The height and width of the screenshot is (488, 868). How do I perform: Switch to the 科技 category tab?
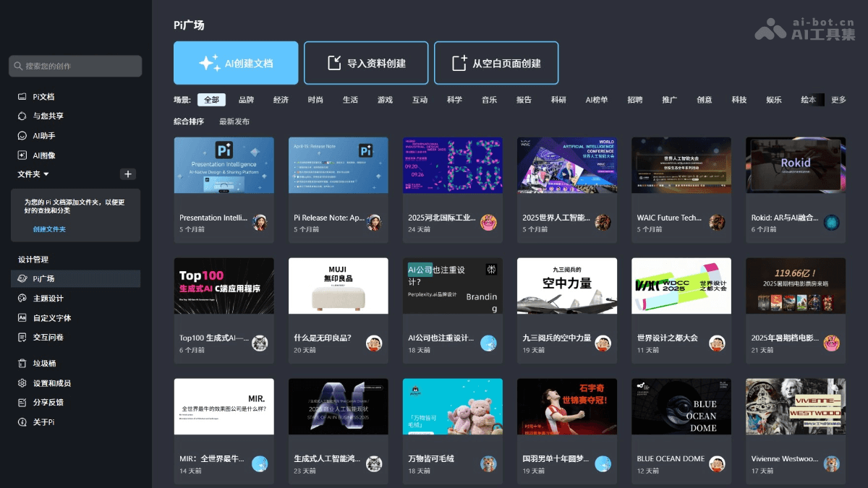(739, 100)
